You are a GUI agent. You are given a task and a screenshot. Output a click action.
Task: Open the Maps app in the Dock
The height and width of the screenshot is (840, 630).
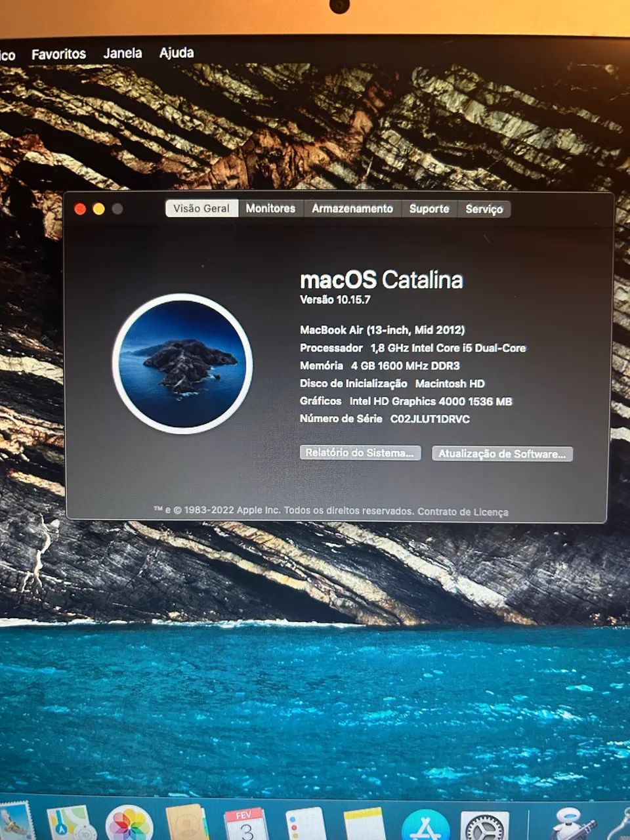71,824
